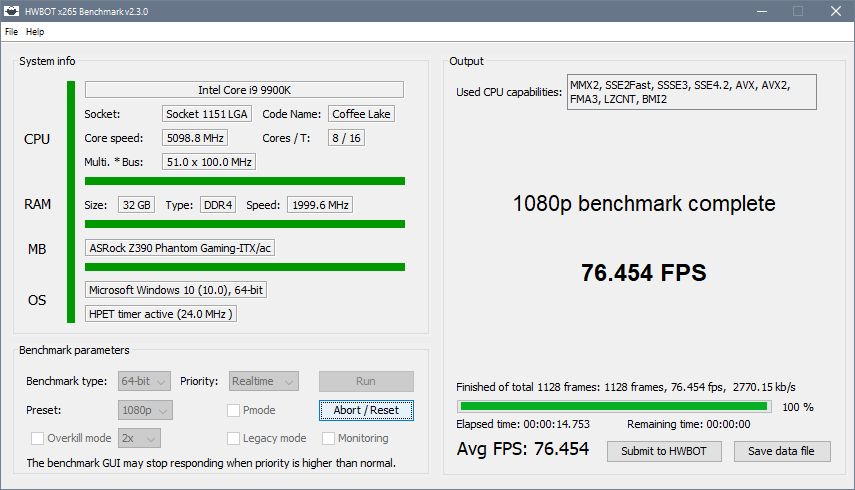Image resolution: width=855 pixels, height=490 pixels.
Task: Expand the Preset 1080p dropdown
Action: [145, 410]
